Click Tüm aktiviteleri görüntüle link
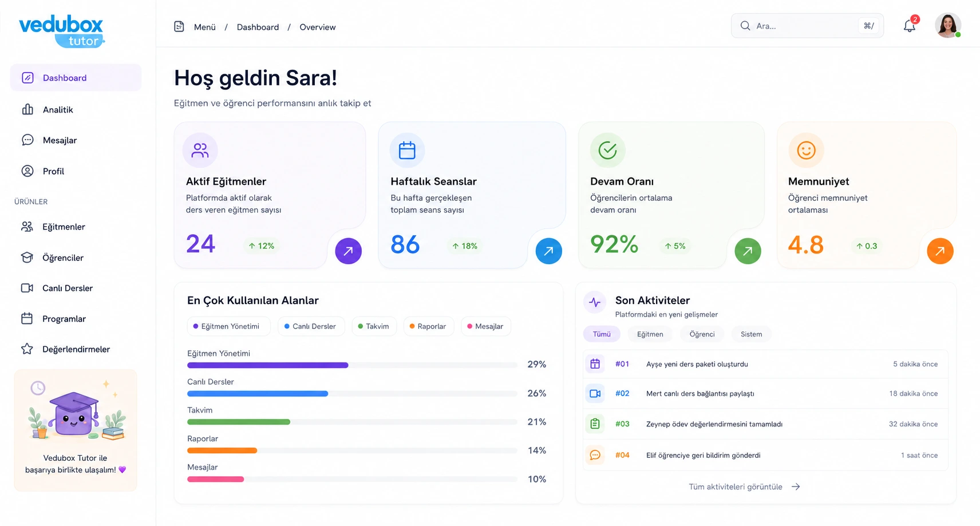 pos(744,487)
